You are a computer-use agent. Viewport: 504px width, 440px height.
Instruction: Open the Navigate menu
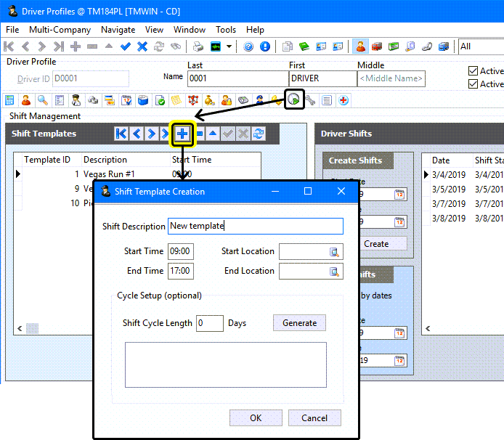[118, 30]
